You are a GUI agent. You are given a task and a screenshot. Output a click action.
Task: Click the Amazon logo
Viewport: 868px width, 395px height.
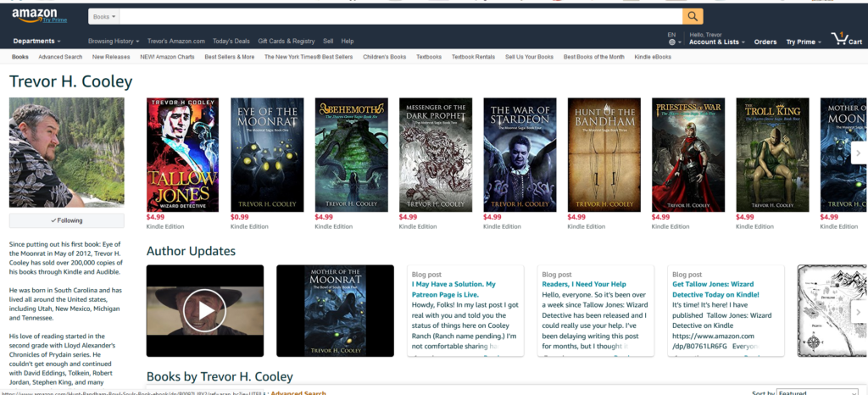click(x=34, y=14)
